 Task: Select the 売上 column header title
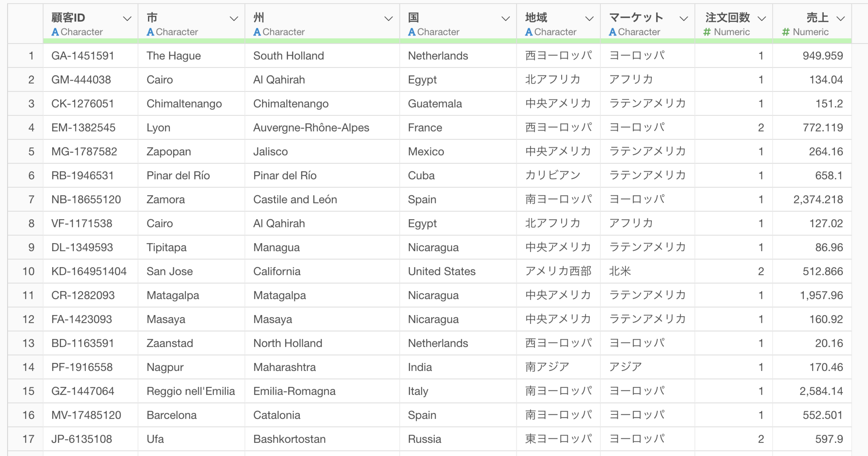(x=818, y=17)
